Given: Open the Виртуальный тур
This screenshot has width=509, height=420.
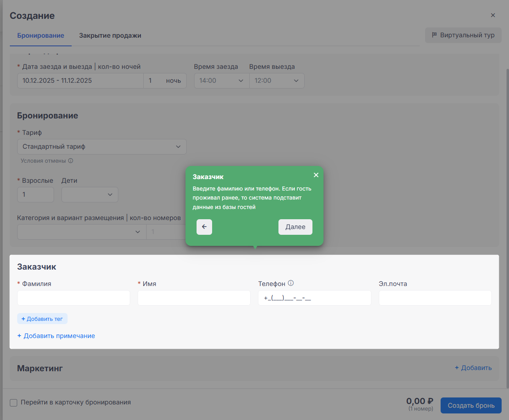Looking at the screenshot, I should 463,35.
